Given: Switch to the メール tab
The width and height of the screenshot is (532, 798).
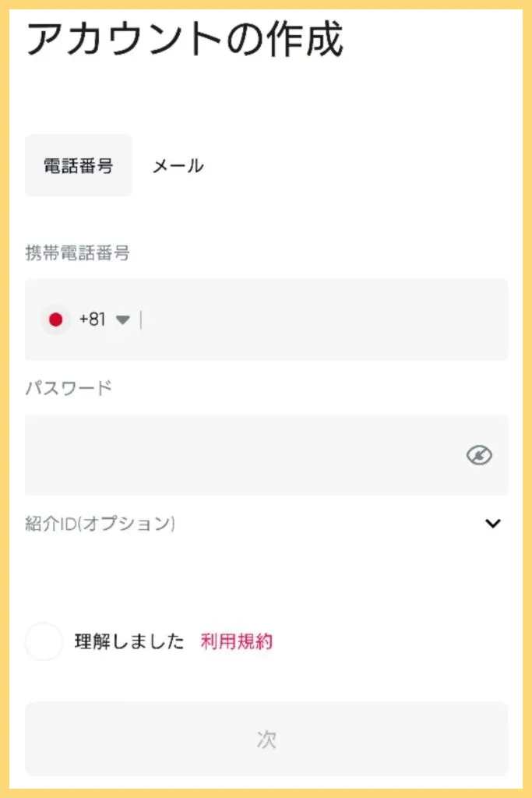Looking at the screenshot, I should (x=178, y=165).
